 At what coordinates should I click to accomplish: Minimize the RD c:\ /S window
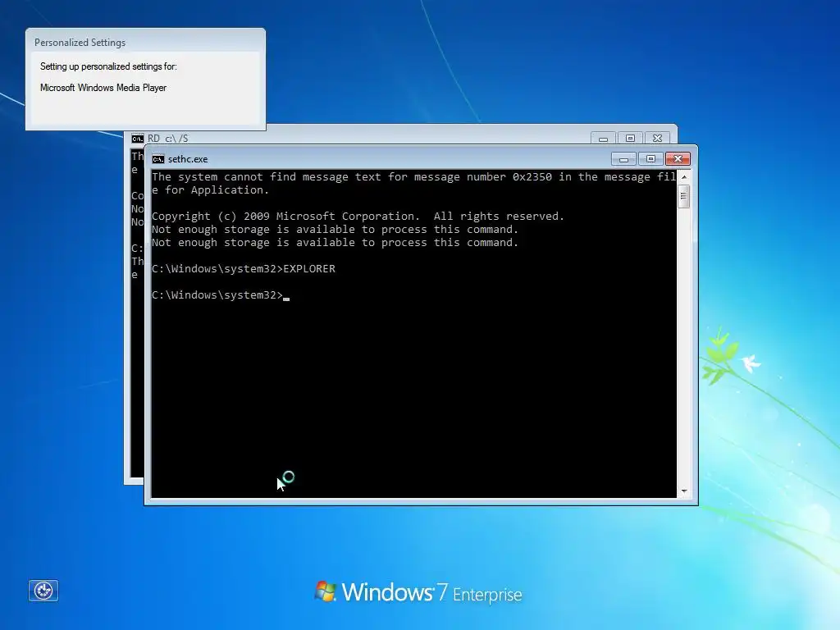603,138
